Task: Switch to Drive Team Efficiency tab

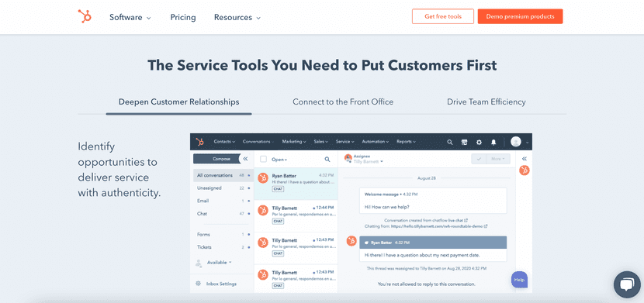Action: coord(486,102)
